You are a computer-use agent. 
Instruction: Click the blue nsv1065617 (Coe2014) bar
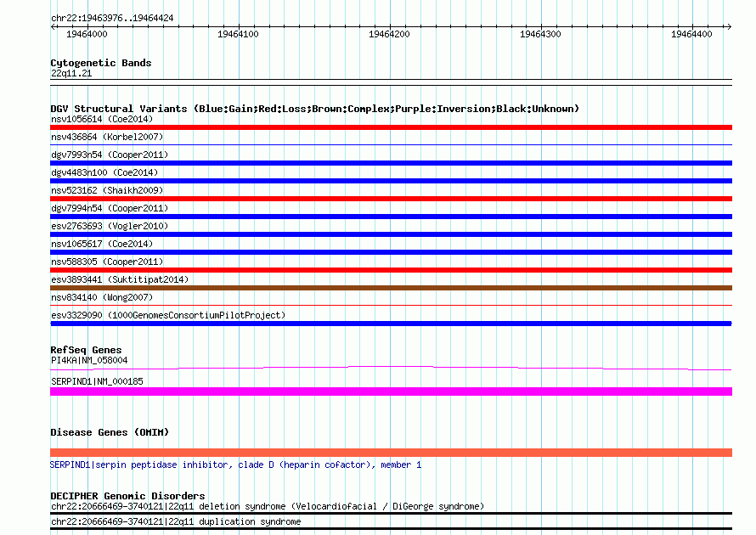391,252
